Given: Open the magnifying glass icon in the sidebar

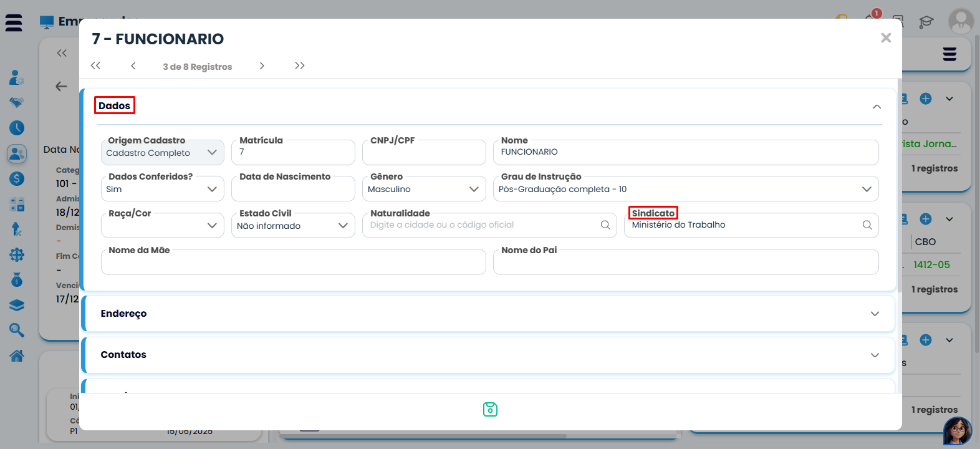Looking at the screenshot, I should (17, 330).
